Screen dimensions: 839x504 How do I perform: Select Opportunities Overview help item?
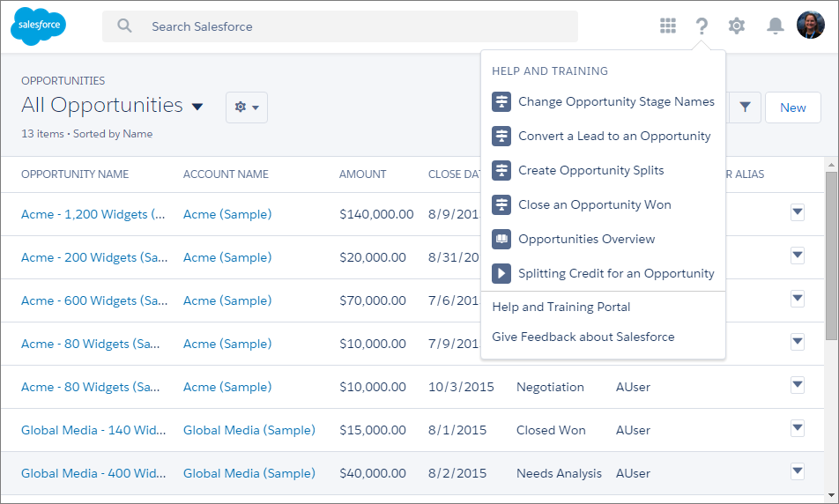click(x=586, y=239)
